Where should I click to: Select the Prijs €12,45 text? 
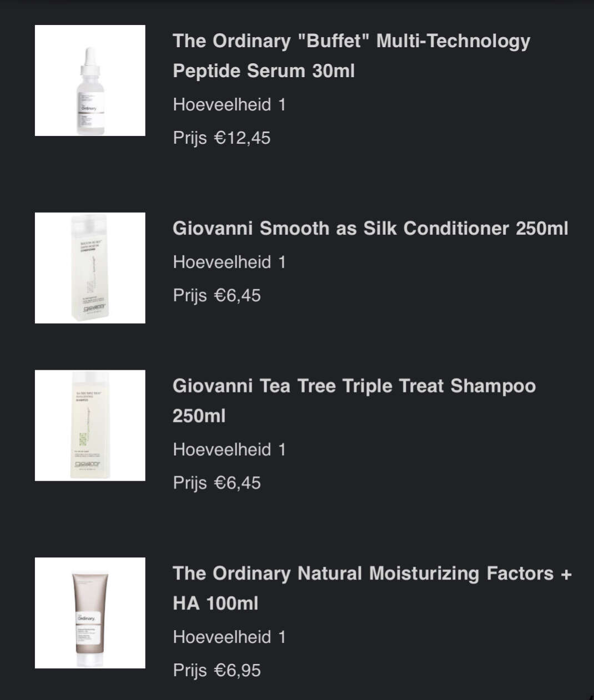(x=222, y=138)
